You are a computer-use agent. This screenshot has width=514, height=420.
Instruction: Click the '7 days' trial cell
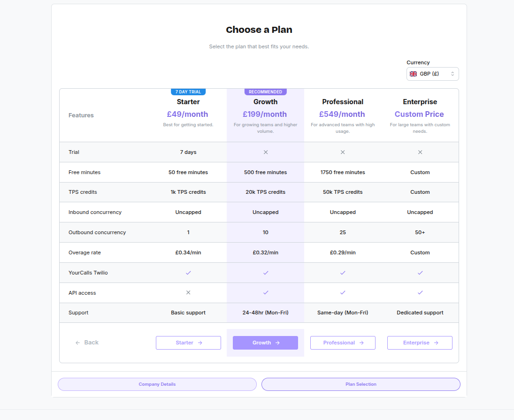188,152
